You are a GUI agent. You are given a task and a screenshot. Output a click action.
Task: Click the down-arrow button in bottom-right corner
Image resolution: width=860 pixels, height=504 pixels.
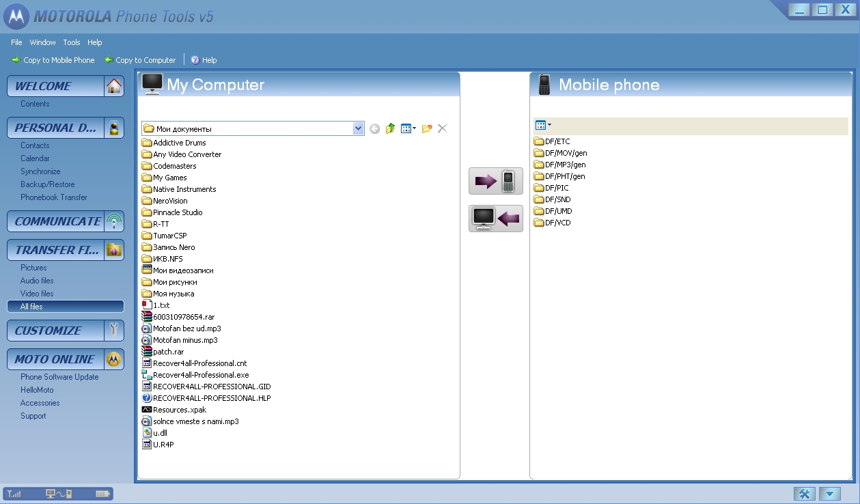pyautogui.click(x=829, y=494)
